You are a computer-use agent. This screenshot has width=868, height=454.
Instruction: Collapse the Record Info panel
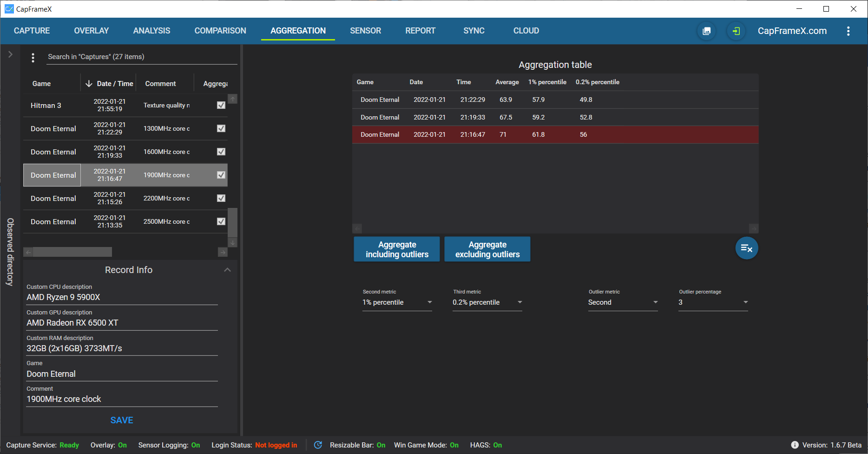pos(227,270)
